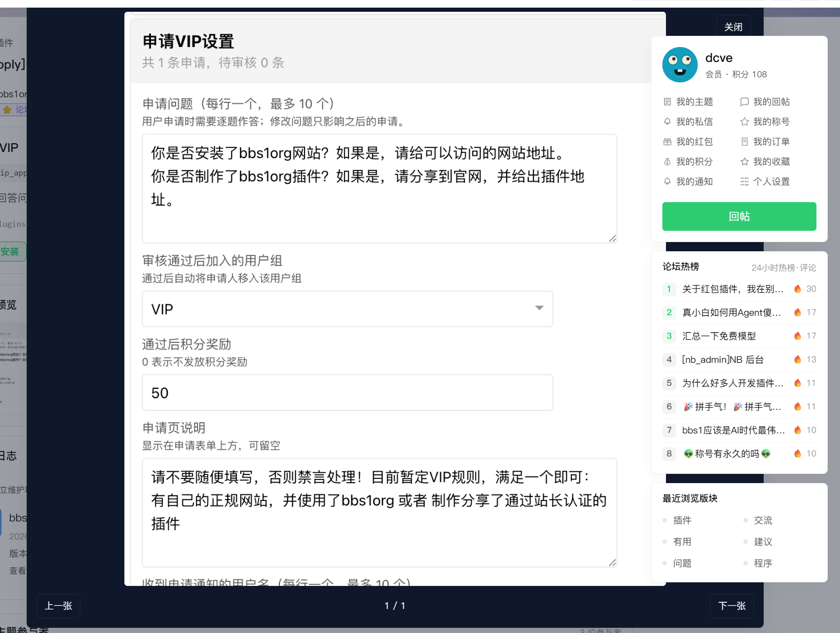Click the 24小时热榜·评论 label

[x=784, y=268]
